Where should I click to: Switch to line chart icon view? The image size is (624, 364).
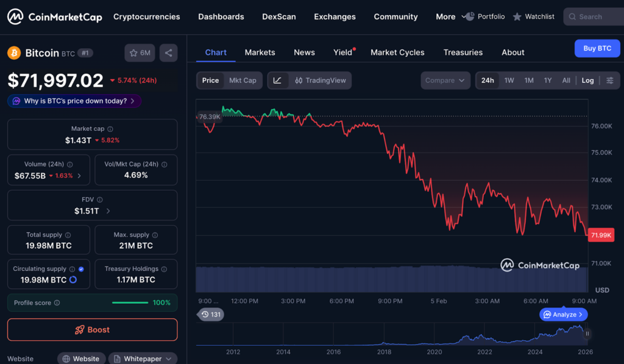(x=277, y=80)
